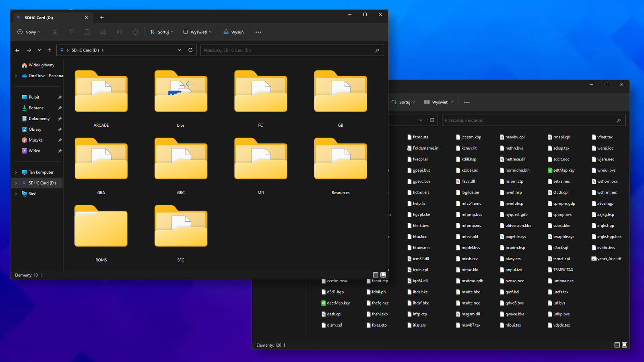
Task: Click the Share icon in toolbar
Action: pos(120,32)
